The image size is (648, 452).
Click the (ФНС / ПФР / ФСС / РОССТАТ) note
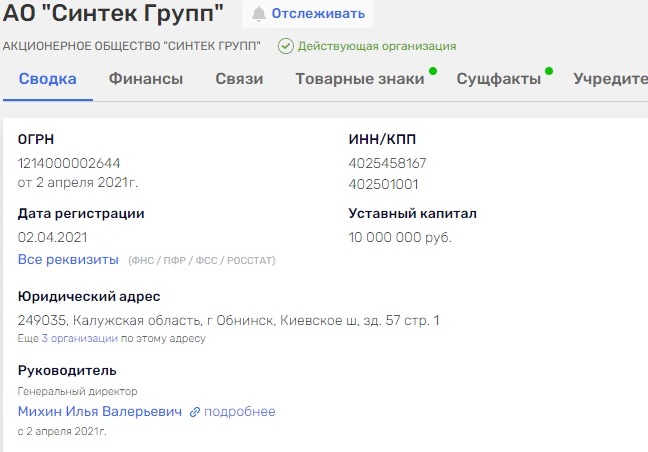pos(202,261)
